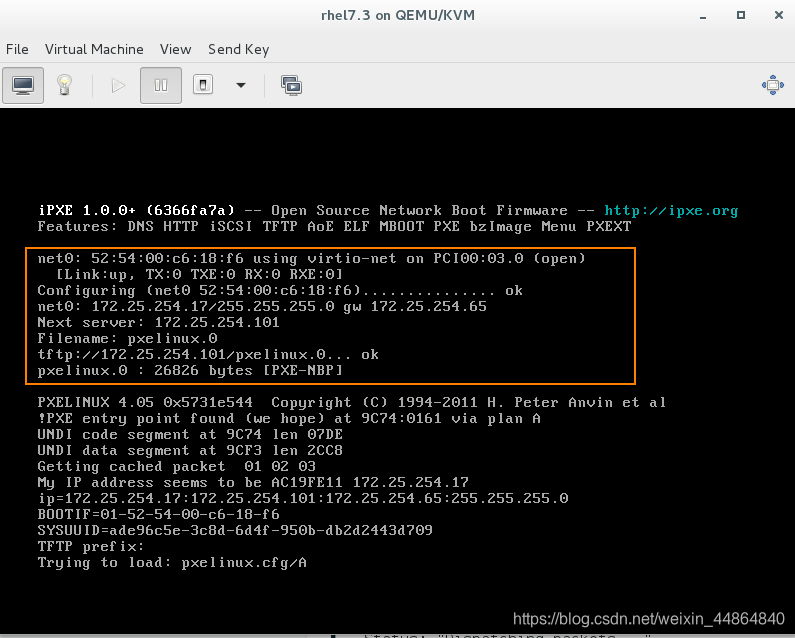Expand shutdown options dropdown arrow
The height and width of the screenshot is (638, 795).
(x=241, y=85)
